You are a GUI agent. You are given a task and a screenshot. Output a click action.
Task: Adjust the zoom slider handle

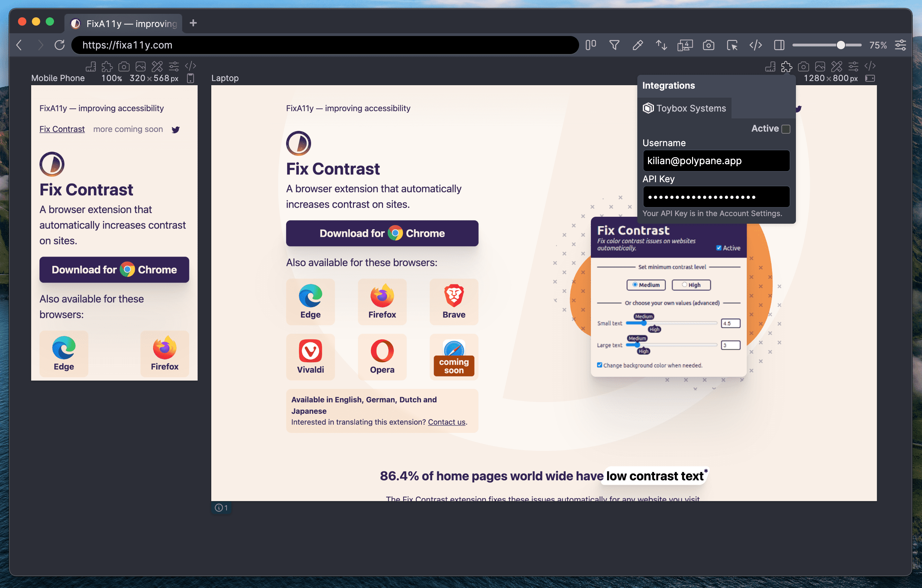point(841,45)
